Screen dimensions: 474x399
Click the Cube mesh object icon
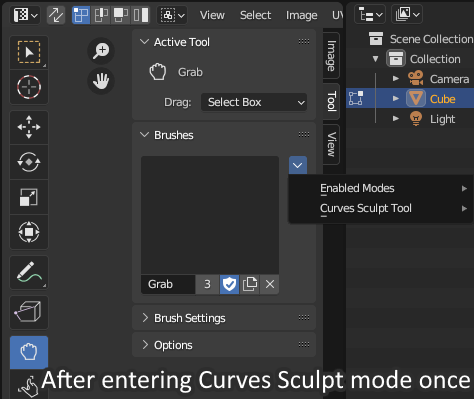tap(416, 99)
